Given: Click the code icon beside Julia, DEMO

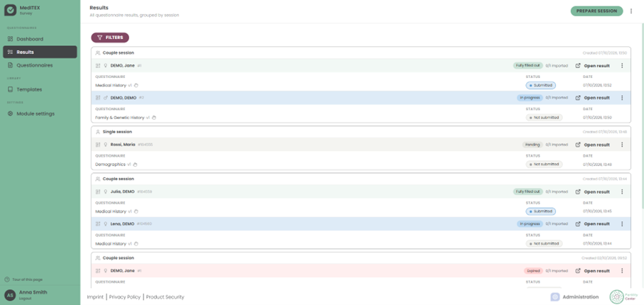Looking at the screenshot, I should pyautogui.click(x=98, y=192).
